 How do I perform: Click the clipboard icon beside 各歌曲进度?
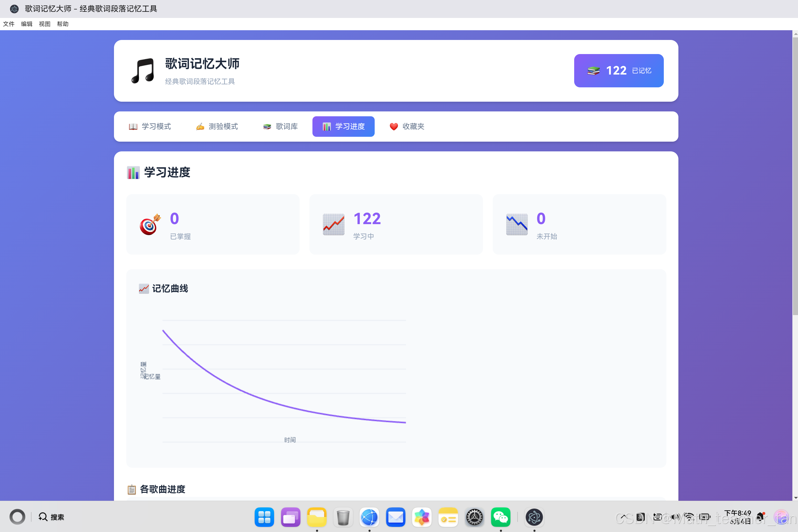click(132, 489)
